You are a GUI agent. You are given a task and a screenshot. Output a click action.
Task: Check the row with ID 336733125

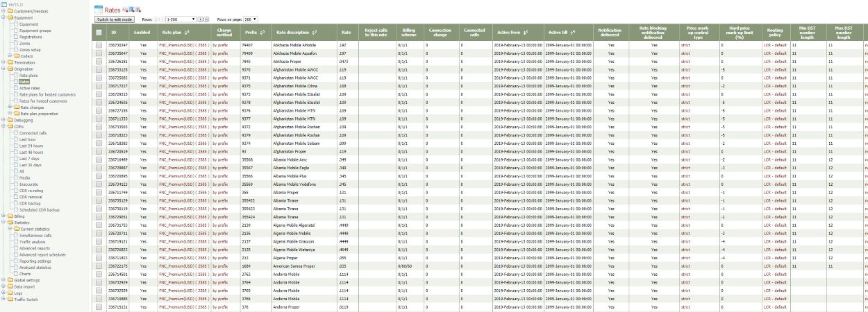pyautogui.click(x=99, y=69)
